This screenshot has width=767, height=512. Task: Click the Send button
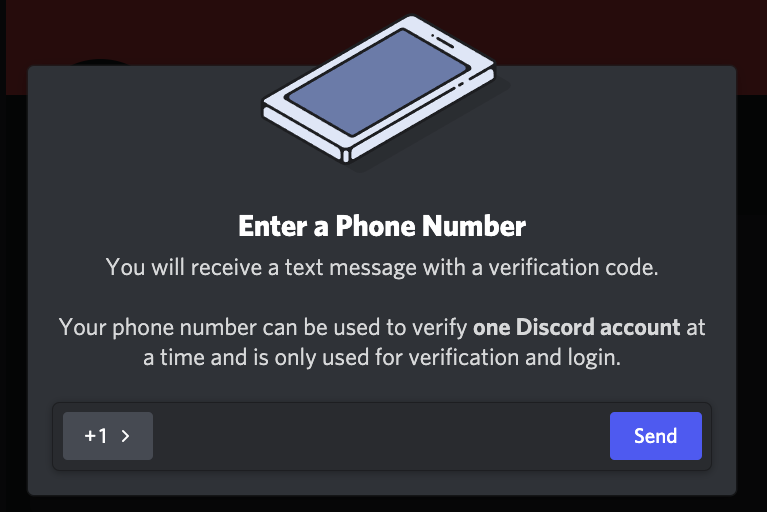tap(655, 436)
